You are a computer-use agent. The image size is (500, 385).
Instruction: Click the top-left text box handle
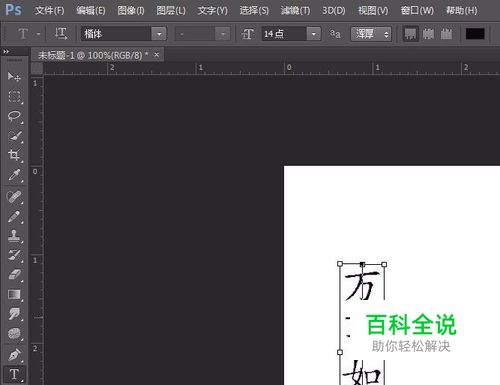(x=340, y=264)
